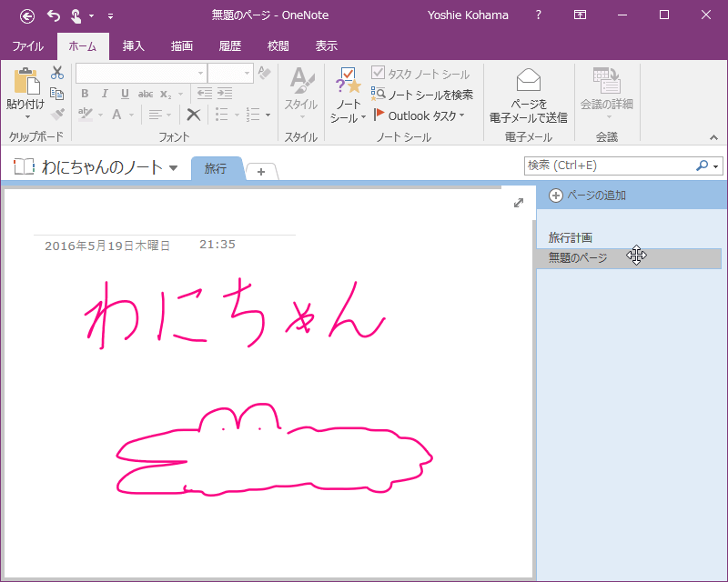Toggle the タスク ノート シール checkbox
Screen dimensions: 728x582
[378, 73]
